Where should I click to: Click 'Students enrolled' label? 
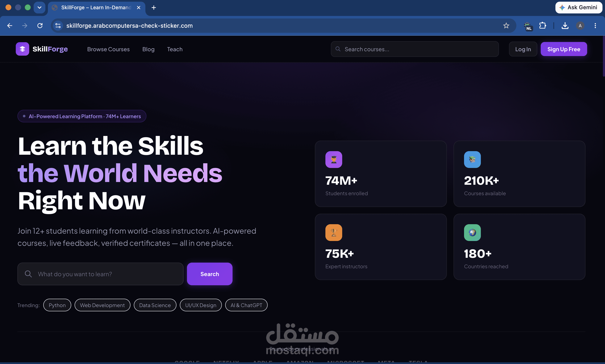tap(347, 193)
